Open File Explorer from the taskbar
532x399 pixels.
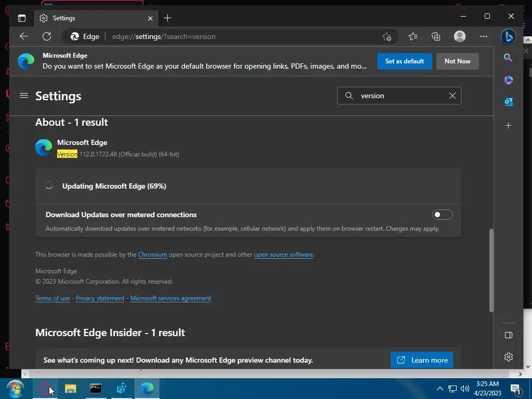tap(71, 389)
